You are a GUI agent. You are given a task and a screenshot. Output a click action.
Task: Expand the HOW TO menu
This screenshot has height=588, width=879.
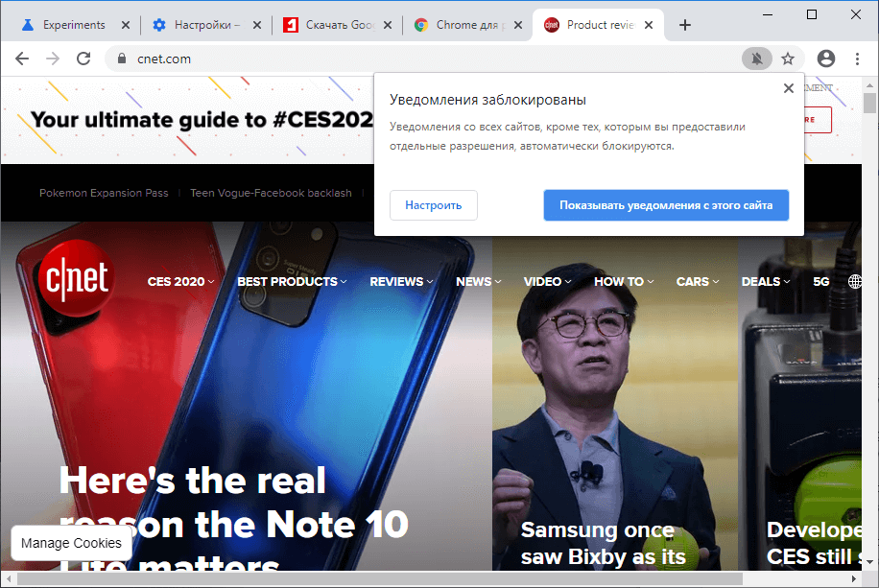pos(624,281)
